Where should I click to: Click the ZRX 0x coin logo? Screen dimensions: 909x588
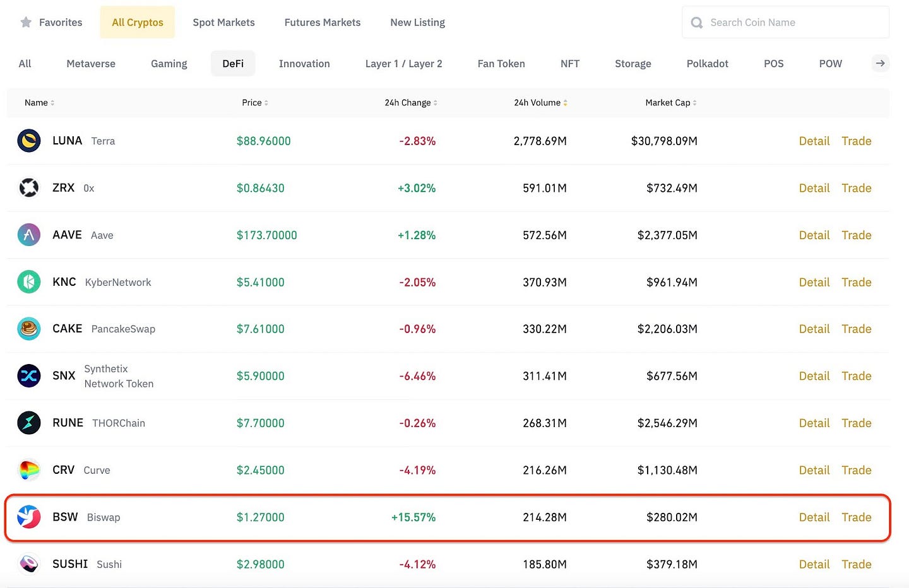pos(29,188)
